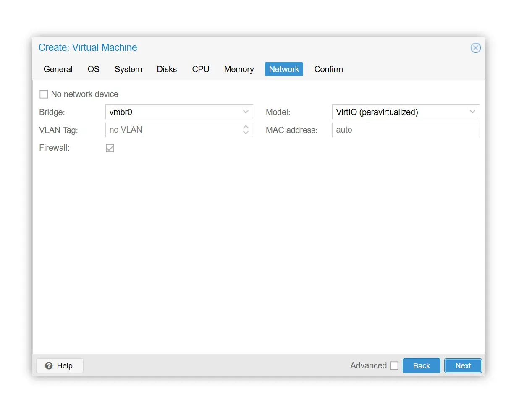Go to the Disks tab
519x420 pixels.
click(167, 69)
